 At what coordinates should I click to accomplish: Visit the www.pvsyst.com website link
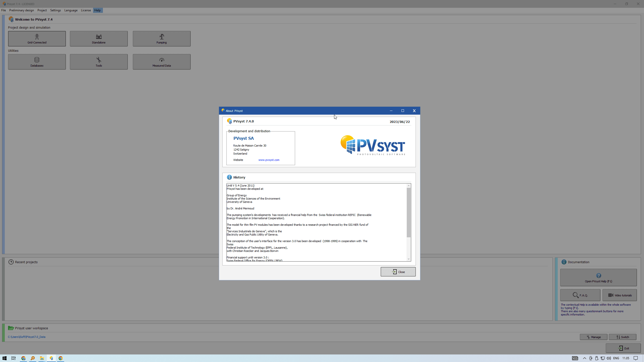[x=269, y=160]
